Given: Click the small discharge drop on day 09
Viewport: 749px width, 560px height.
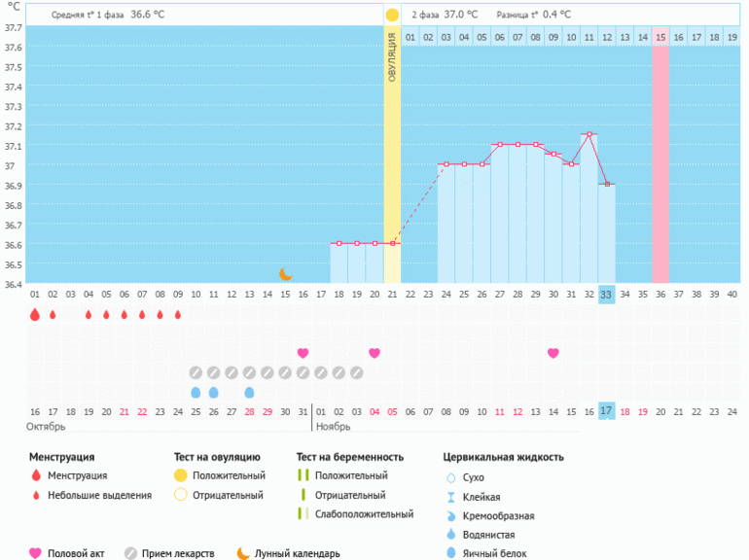Looking at the screenshot, I should [177, 314].
